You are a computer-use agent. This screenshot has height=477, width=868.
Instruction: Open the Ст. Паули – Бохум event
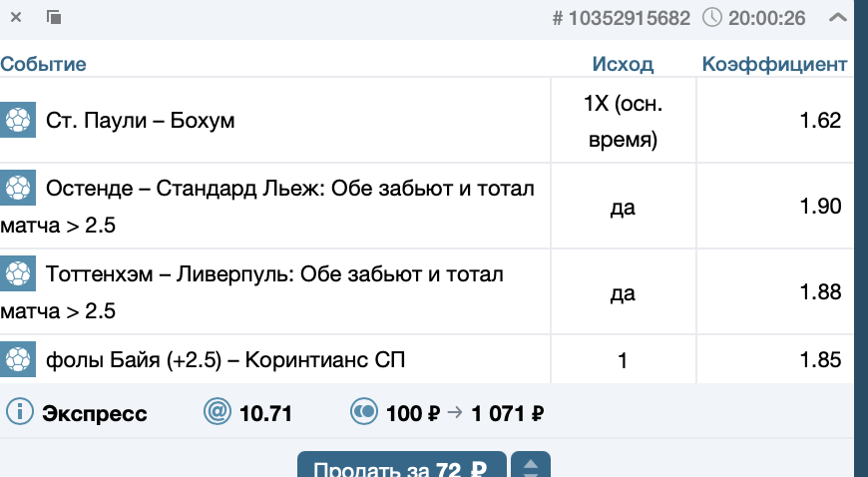[141, 122]
